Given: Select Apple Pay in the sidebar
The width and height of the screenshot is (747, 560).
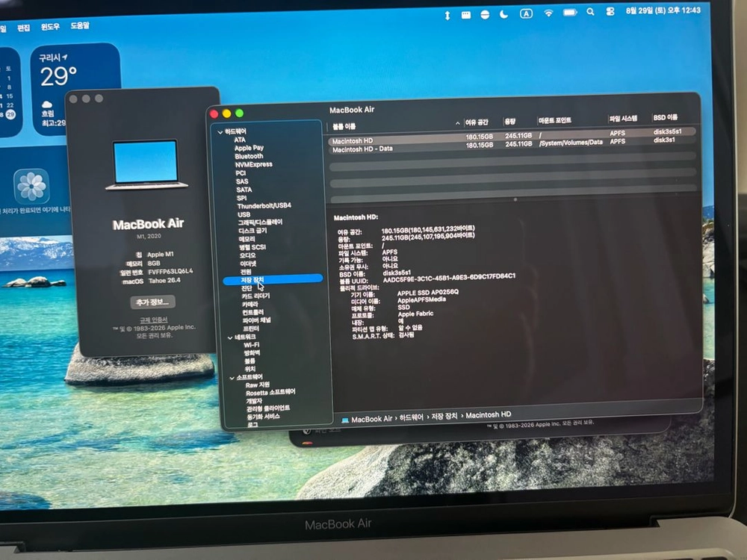Looking at the screenshot, I should point(249,148).
